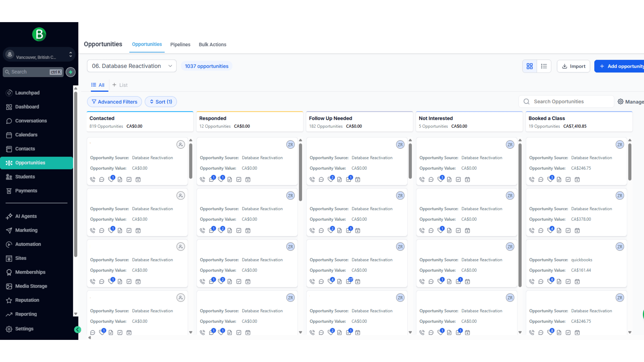Open Advanced Filters
The height and width of the screenshot is (362, 644).
click(114, 101)
